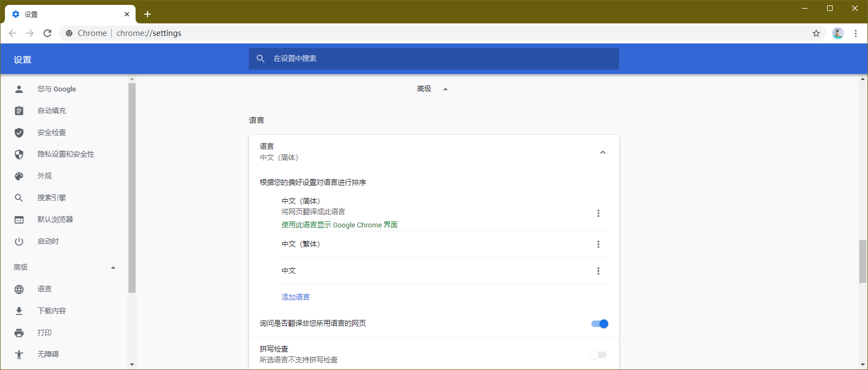
Task: Open the Chrome three-dot main menu
Action: pyautogui.click(x=855, y=33)
